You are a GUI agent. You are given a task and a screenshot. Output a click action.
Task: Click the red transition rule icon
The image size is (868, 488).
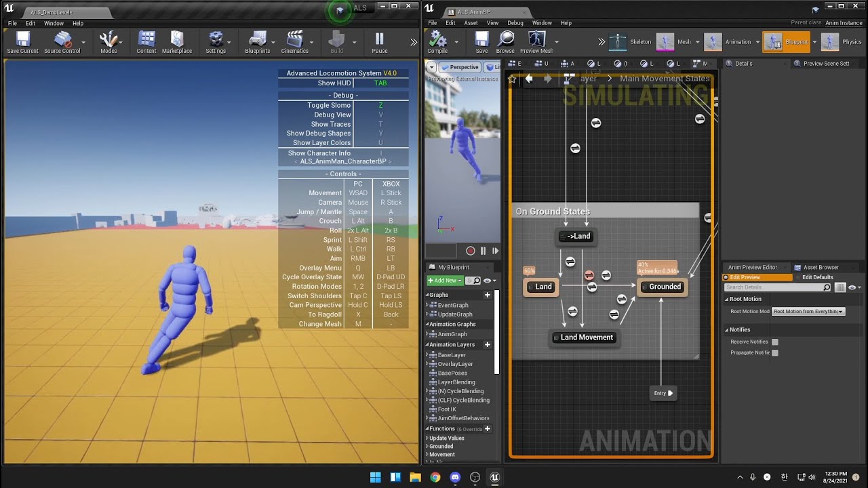click(x=589, y=275)
